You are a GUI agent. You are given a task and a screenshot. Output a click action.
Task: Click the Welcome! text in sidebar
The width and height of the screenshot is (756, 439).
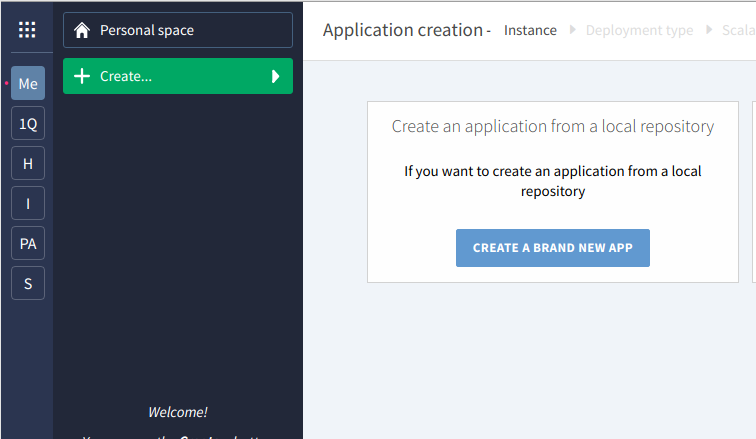(178, 412)
